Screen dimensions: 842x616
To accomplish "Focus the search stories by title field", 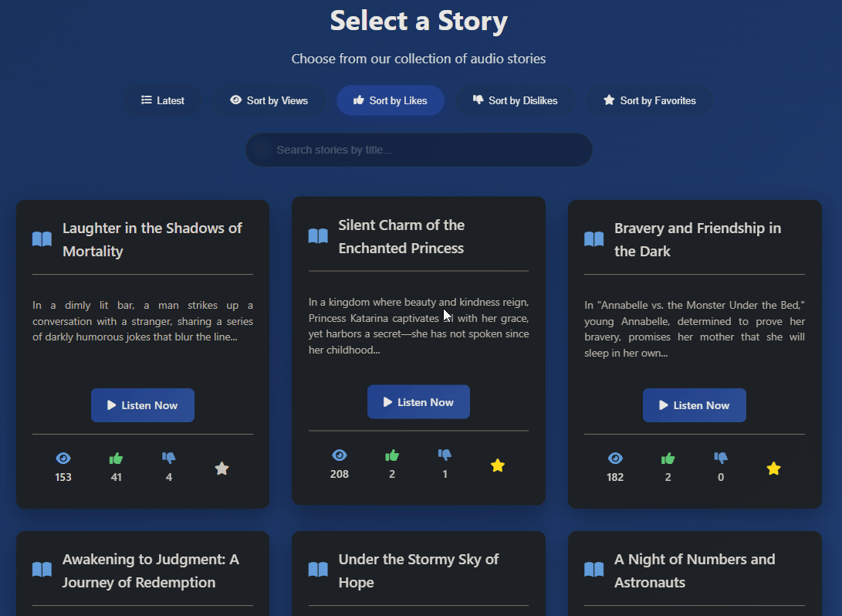I will click(419, 150).
